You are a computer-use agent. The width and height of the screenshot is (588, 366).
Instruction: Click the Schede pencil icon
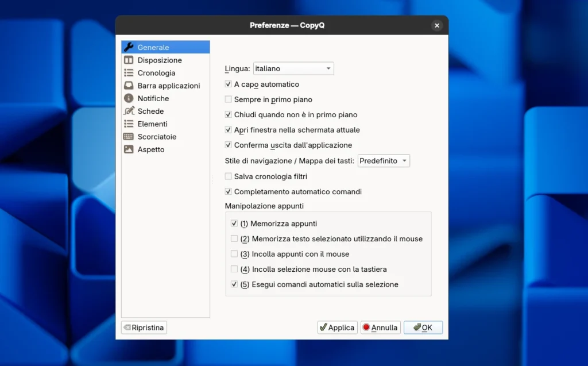point(129,111)
